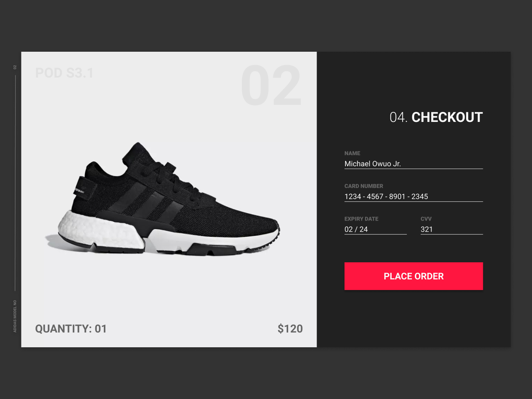Click the NAME field label

[352, 153]
